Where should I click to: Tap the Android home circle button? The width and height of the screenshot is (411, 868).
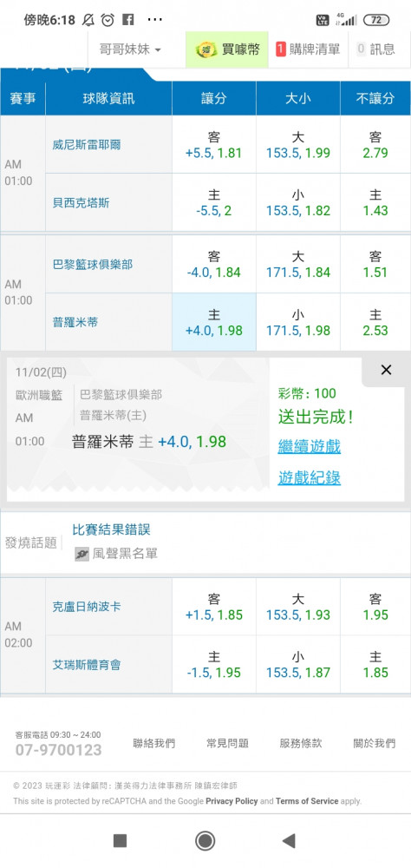[x=205, y=841]
